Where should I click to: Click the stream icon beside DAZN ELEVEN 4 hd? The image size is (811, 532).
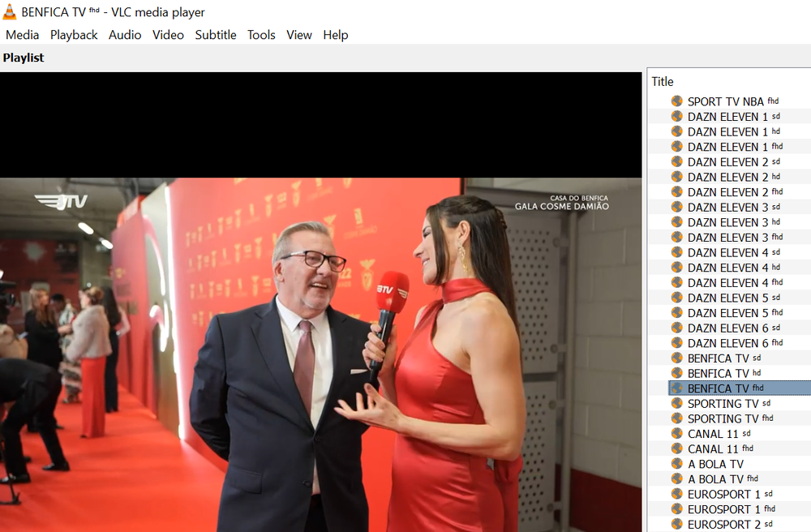click(676, 267)
